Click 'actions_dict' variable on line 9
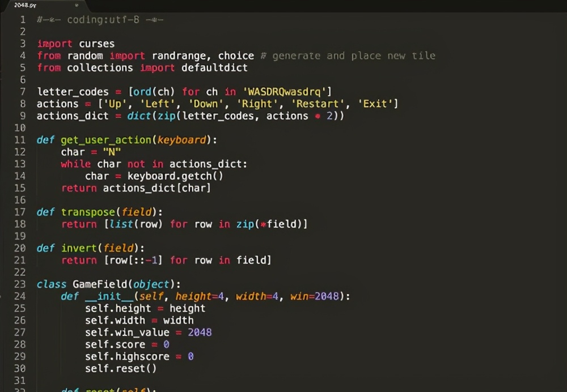 (73, 116)
